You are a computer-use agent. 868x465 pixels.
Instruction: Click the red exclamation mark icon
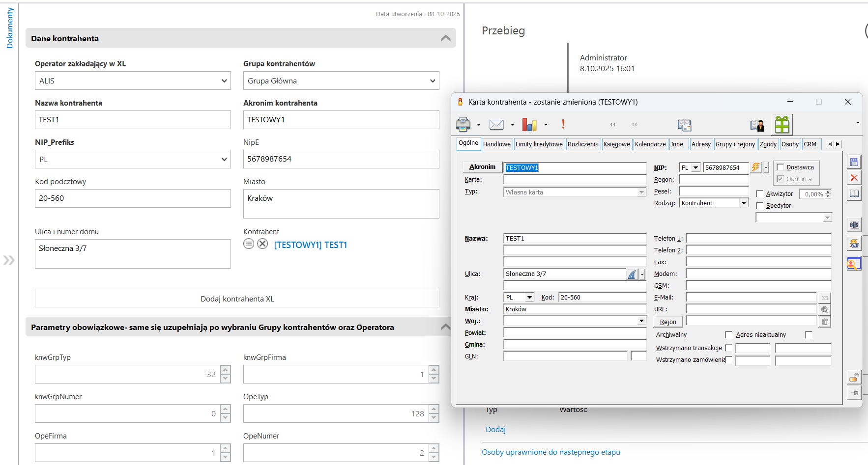(563, 125)
